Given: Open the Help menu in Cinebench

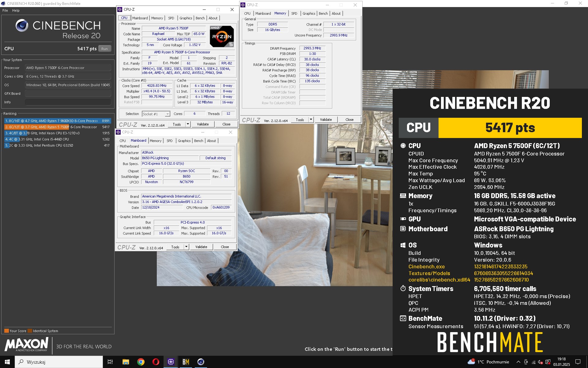Looking at the screenshot, I should (16, 10).
